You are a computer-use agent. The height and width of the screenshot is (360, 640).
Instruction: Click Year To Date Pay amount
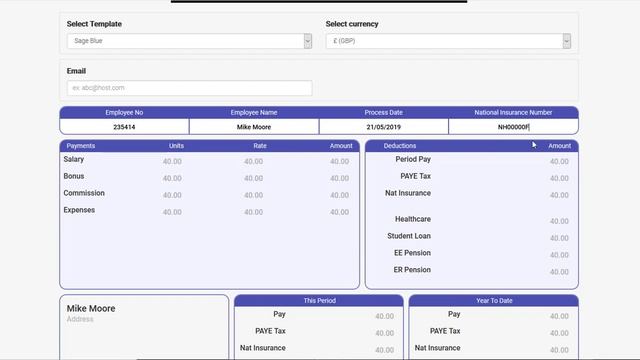[559, 316]
